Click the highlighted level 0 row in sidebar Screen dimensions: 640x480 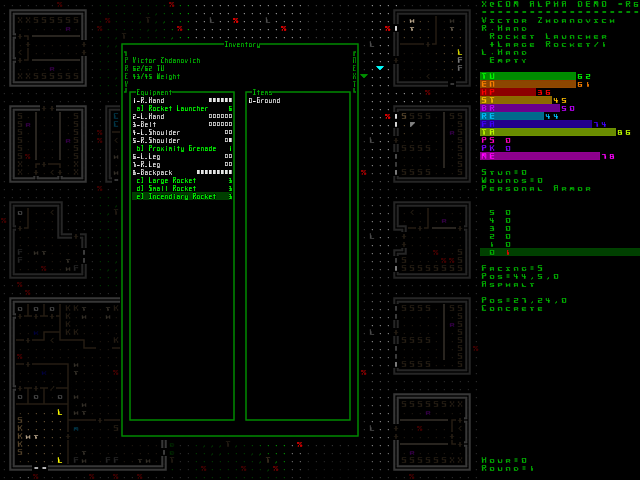560,252
